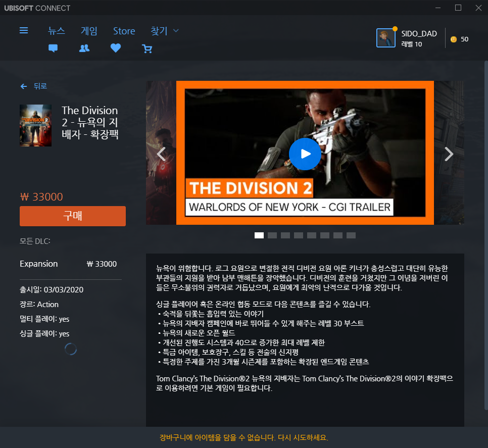Show next carousel media with right chevron
This screenshot has height=448, width=488.
pos(449,154)
